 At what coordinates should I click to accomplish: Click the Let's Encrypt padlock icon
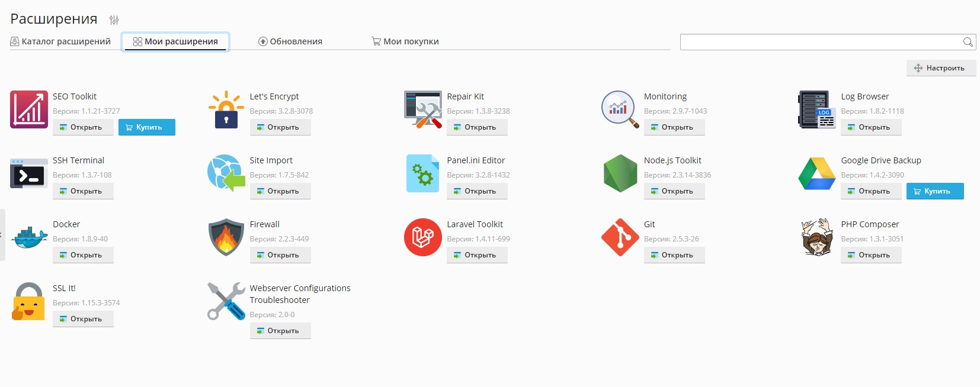tap(226, 109)
